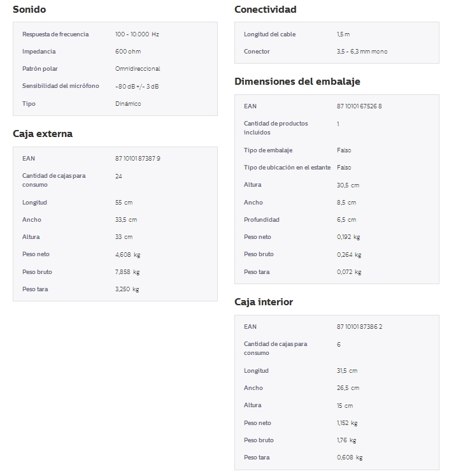Click the Conectividad section heading
This screenshot has height=476, width=456.
tap(265, 10)
